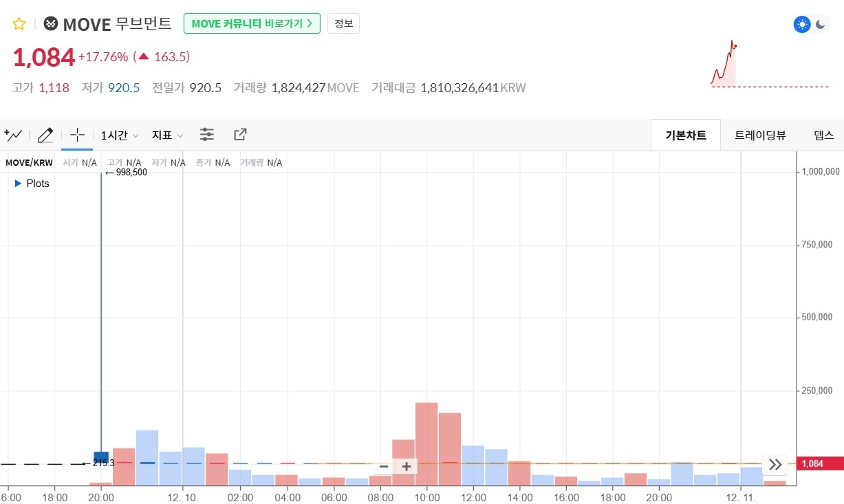Open the 지표 indicators dropdown

point(168,135)
